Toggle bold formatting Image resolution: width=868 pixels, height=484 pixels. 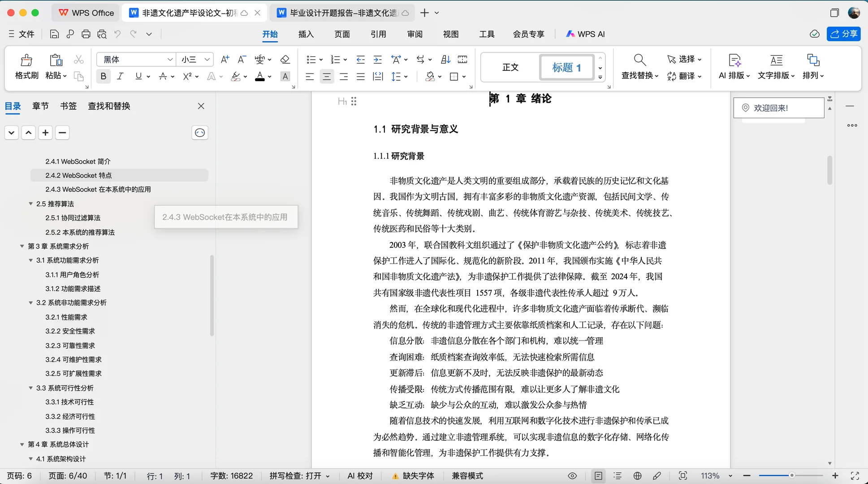tap(103, 76)
